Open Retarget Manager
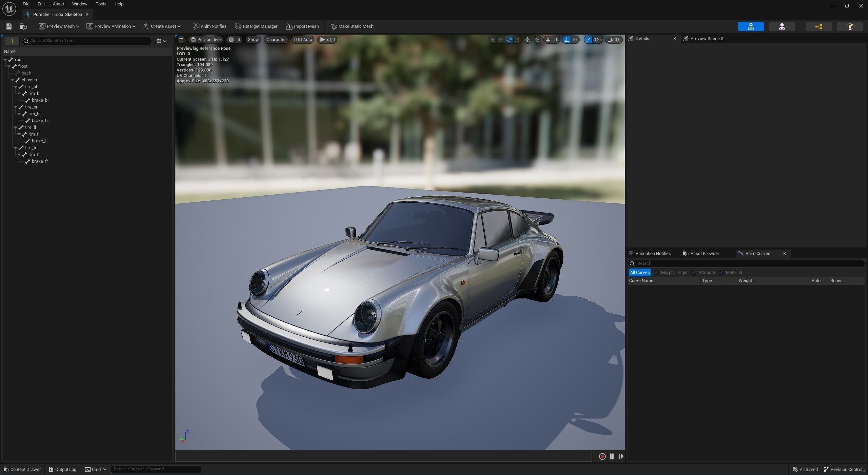Image resolution: width=868 pixels, height=475 pixels. click(256, 26)
